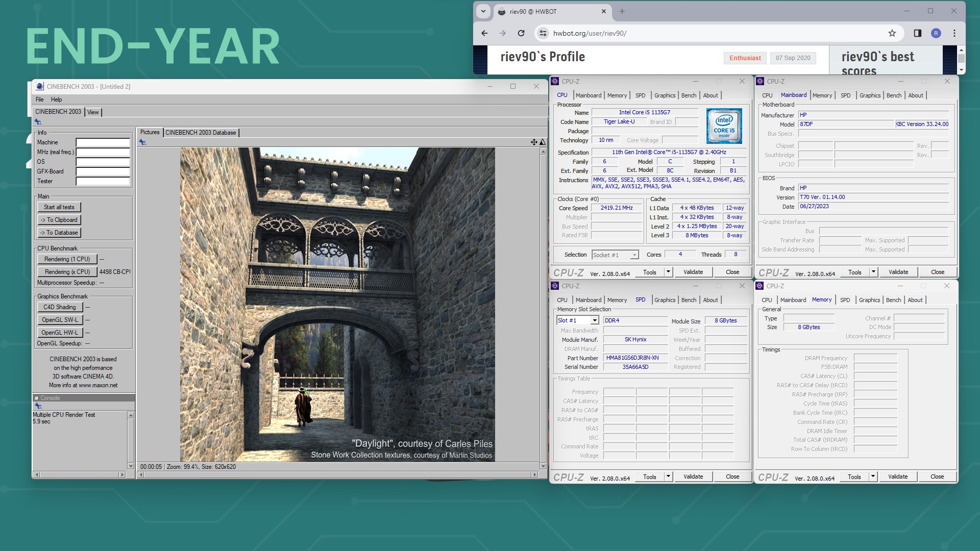Screen dimensions: 980x551
Task: Open browser side panel icon
Action: [x=917, y=33]
